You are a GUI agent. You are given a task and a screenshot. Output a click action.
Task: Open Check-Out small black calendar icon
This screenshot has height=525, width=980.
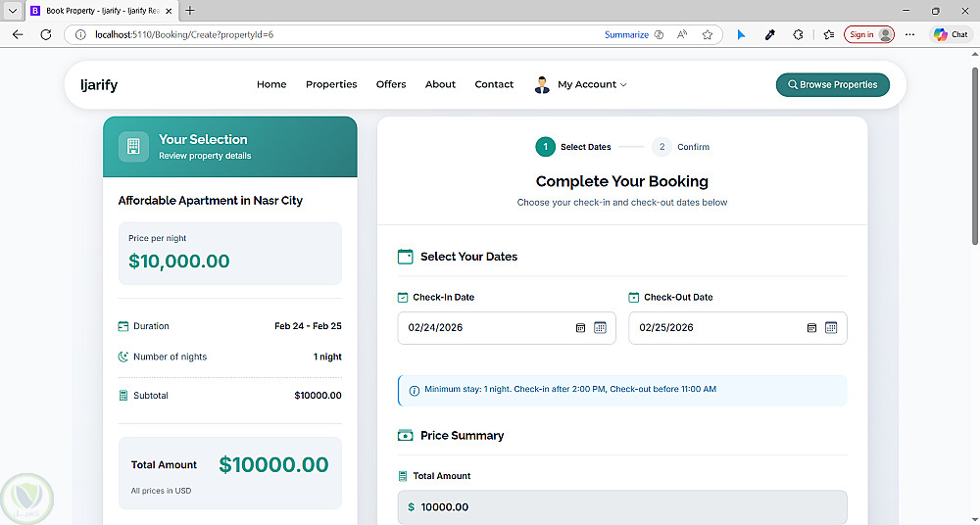tap(811, 327)
